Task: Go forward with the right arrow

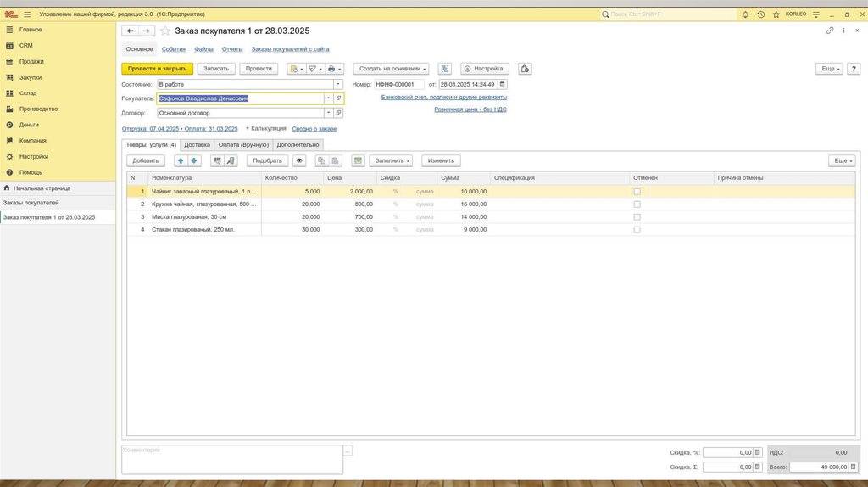Action: (x=146, y=31)
